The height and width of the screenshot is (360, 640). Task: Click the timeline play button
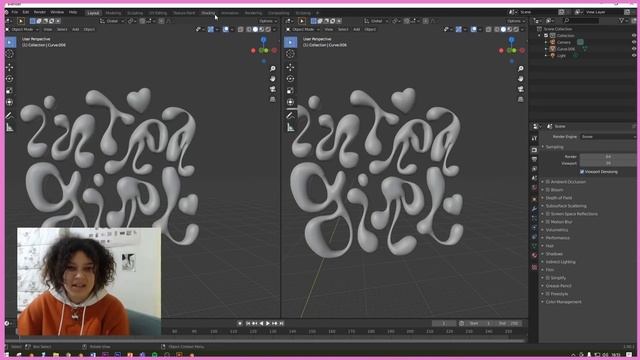(x=268, y=323)
